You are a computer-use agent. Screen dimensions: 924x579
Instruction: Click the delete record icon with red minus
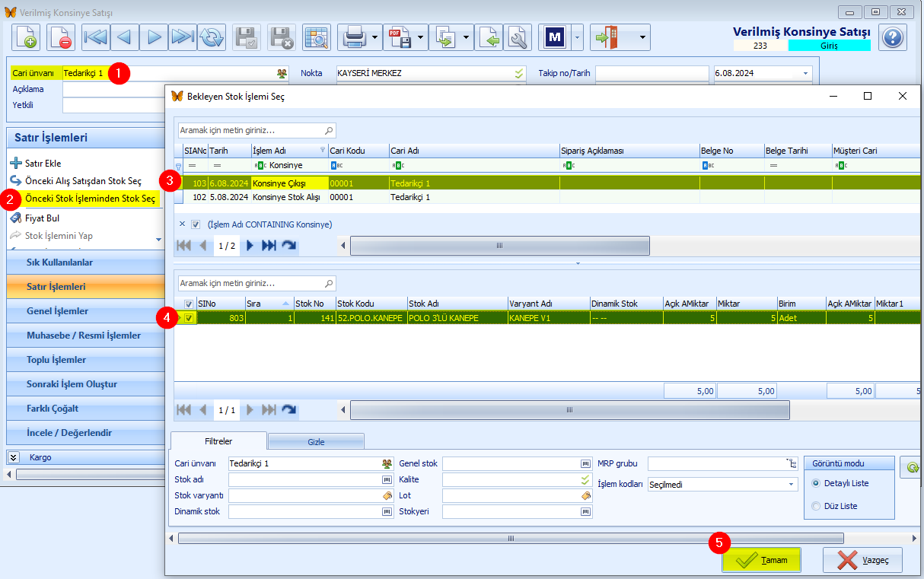(x=61, y=37)
